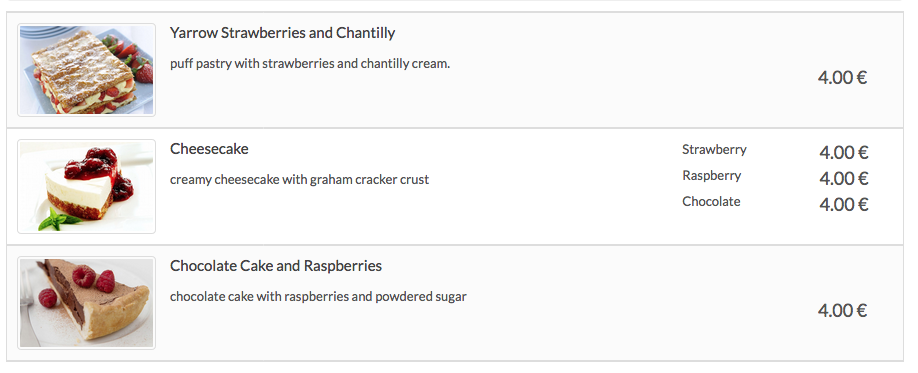Screen dimensions: 918x373
Task: Click the Cheesecake item title
Action: 209,149
